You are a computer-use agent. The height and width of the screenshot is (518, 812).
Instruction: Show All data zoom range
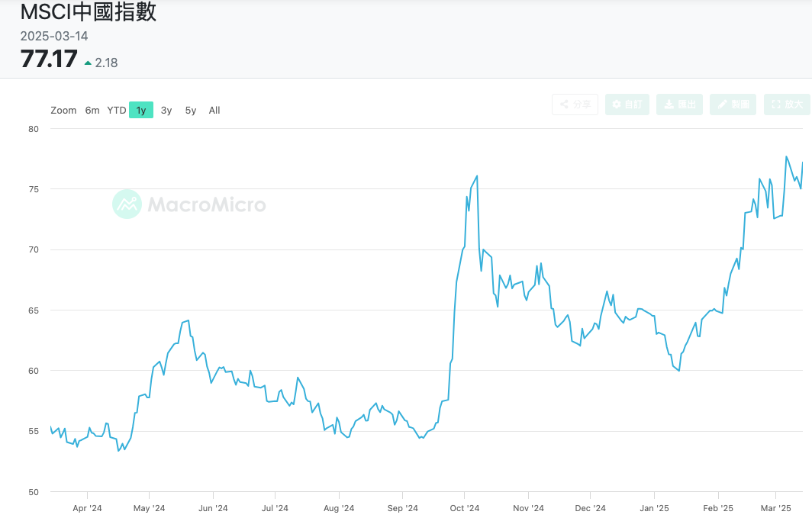pyautogui.click(x=214, y=110)
